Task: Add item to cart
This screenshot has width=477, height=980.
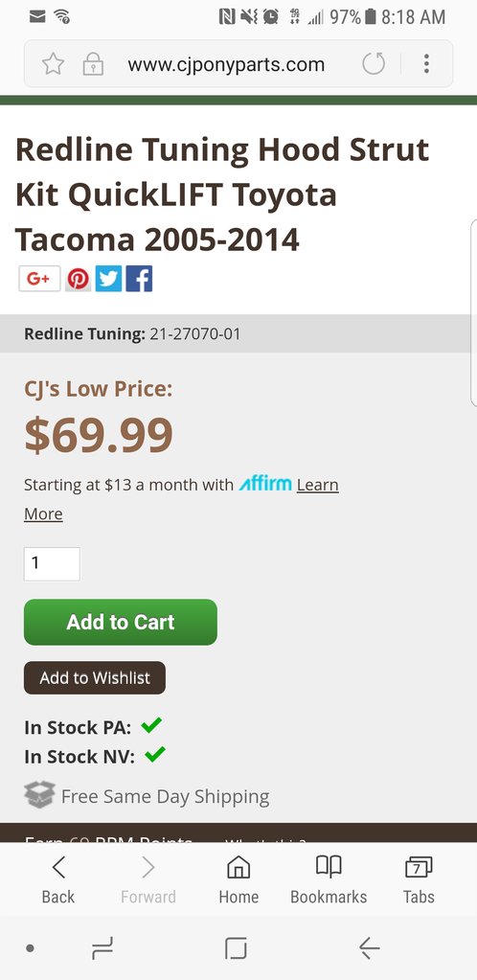Action: [x=121, y=622]
